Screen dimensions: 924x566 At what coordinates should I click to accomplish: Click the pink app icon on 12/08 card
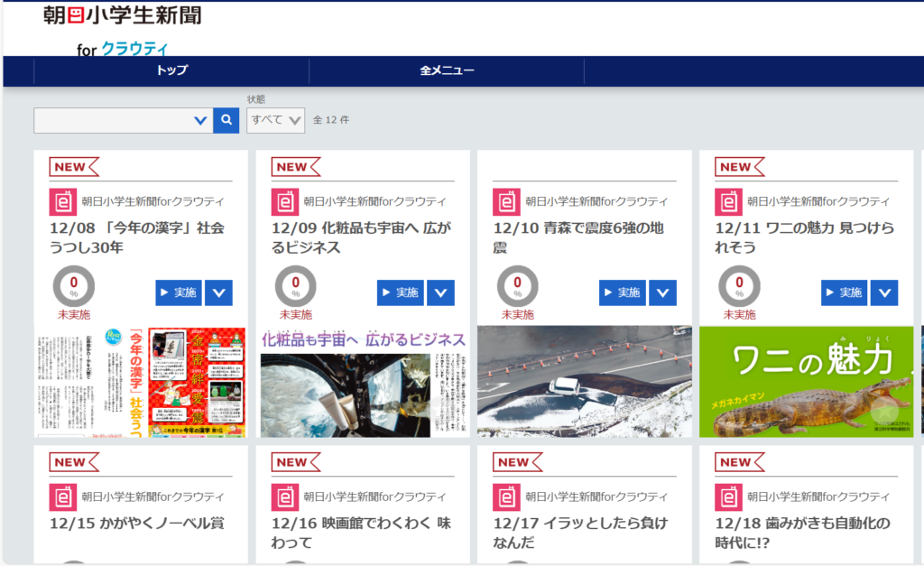(x=62, y=201)
